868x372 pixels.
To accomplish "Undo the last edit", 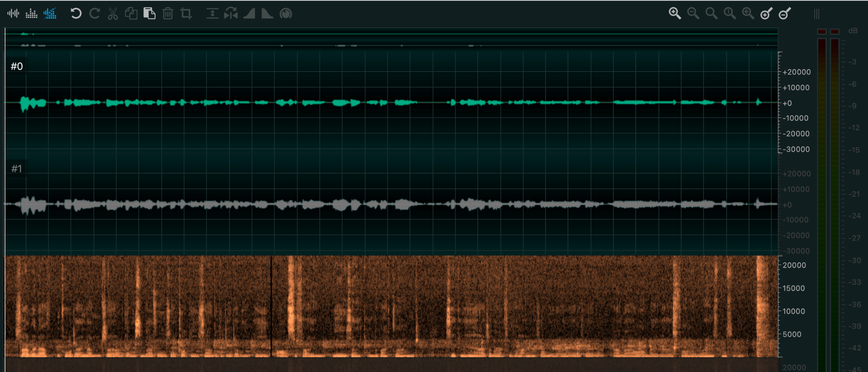I will click(76, 14).
